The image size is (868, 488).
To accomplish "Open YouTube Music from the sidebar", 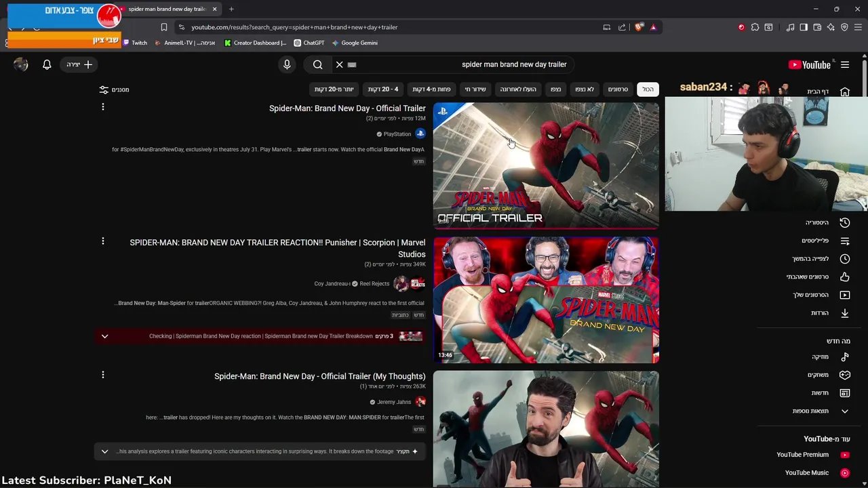I will [x=816, y=473].
